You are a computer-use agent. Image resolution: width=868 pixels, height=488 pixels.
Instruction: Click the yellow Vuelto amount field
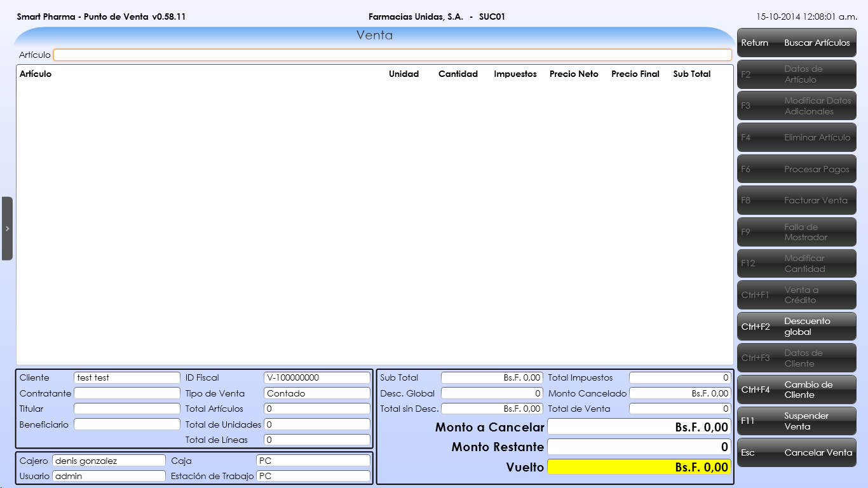tap(639, 467)
